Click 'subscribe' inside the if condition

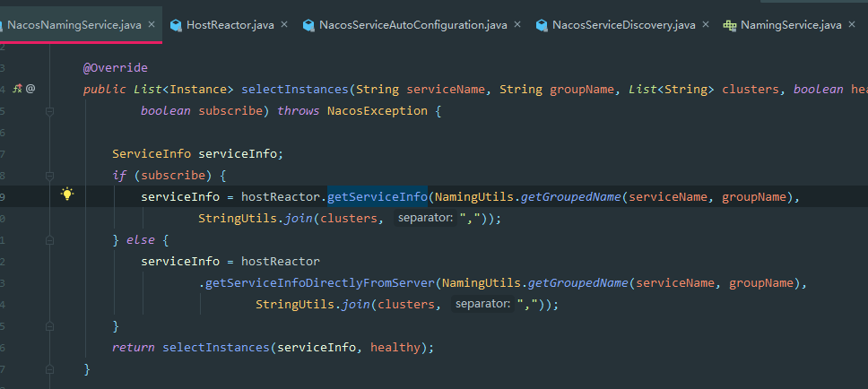click(x=173, y=176)
